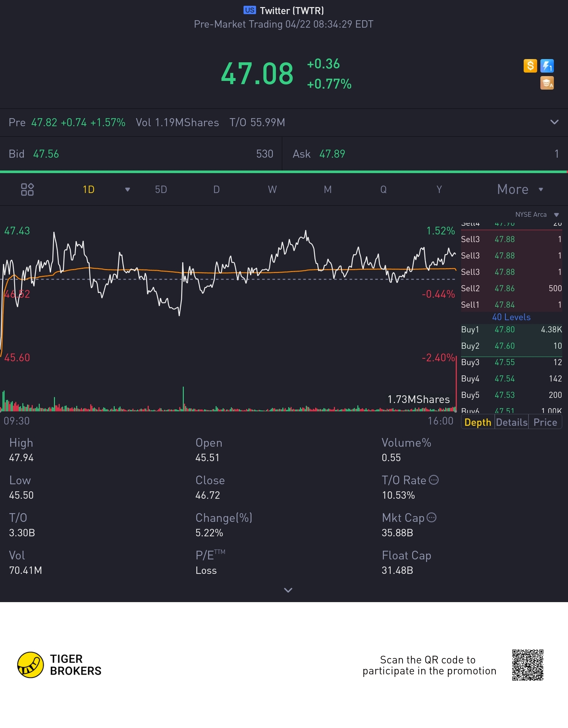This screenshot has width=568, height=728.
Task: Tap the Low value 45.50
Action: [21, 495]
